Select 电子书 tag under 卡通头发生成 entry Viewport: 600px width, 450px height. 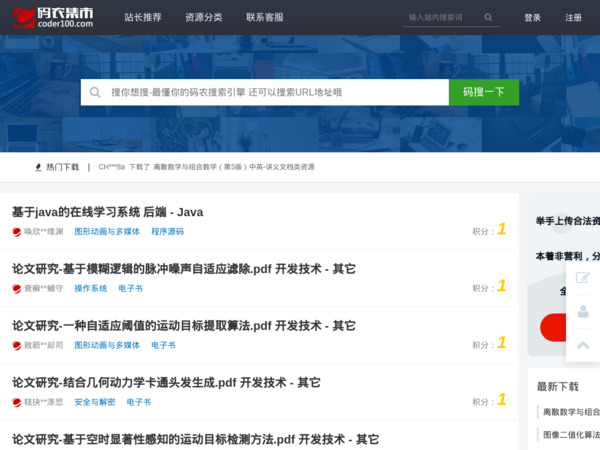[x=139, y=403]
